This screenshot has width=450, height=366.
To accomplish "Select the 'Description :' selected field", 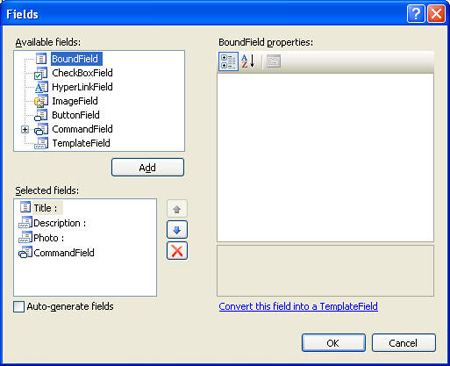I will point(60,223).
